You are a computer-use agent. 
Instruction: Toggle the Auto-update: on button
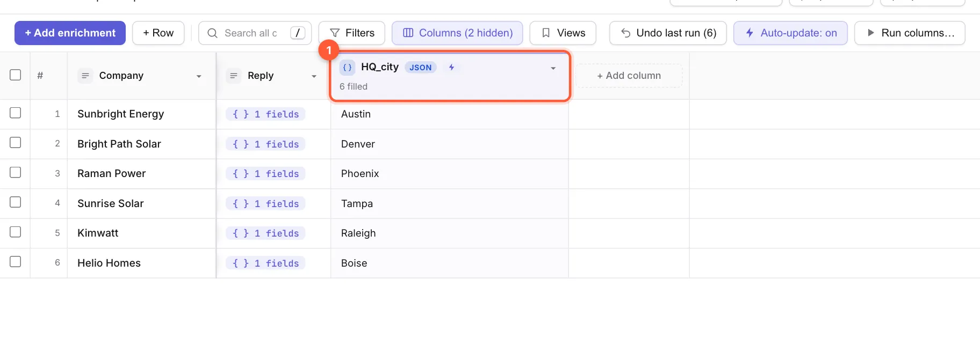[x=790, y=33]
